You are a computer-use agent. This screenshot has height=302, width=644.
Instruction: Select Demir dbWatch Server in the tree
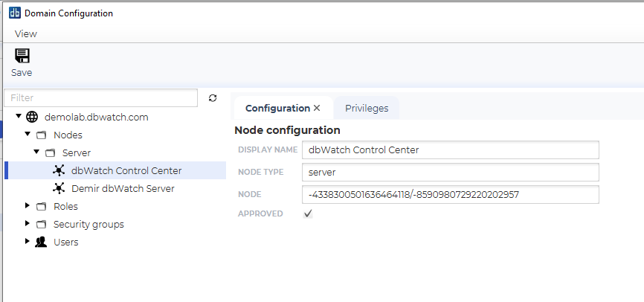123,189
